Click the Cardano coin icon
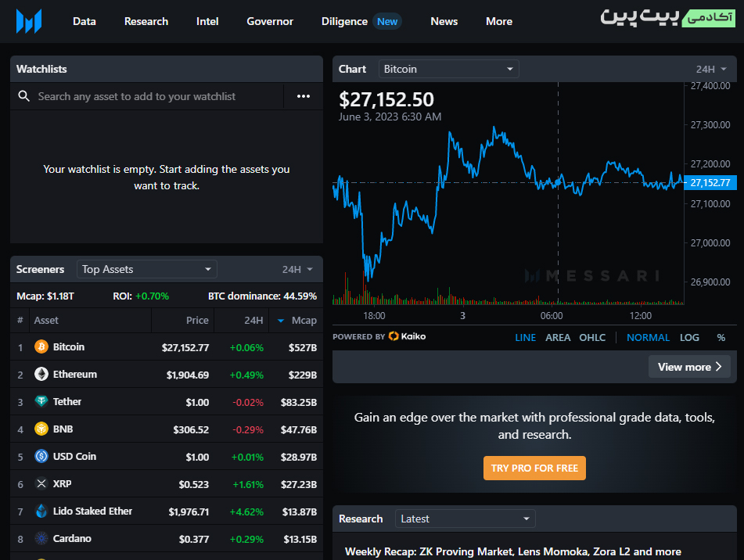 (41, 539)
